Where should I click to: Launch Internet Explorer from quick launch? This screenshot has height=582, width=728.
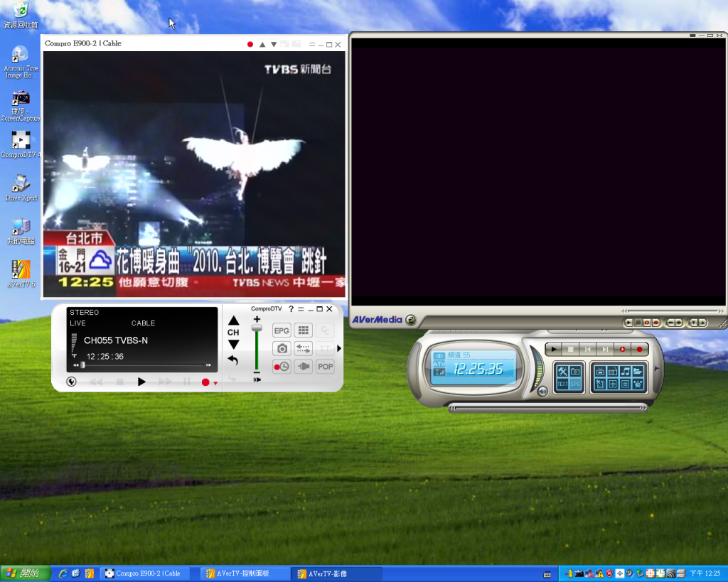click(x=63, y=573)
